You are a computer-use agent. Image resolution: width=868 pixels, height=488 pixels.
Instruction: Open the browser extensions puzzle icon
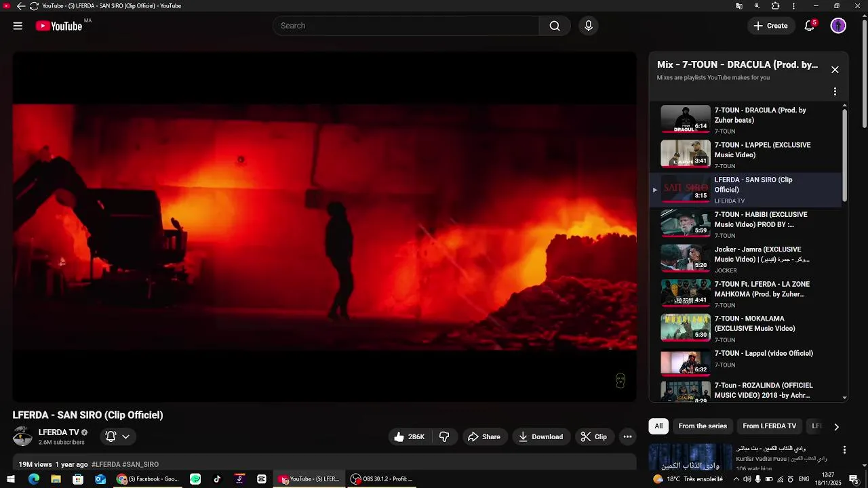[x=776, y=6]
